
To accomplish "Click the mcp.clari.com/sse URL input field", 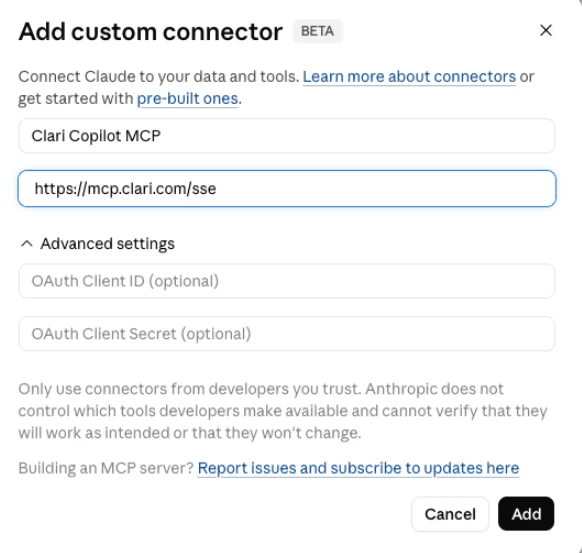I will coord(287,189).
